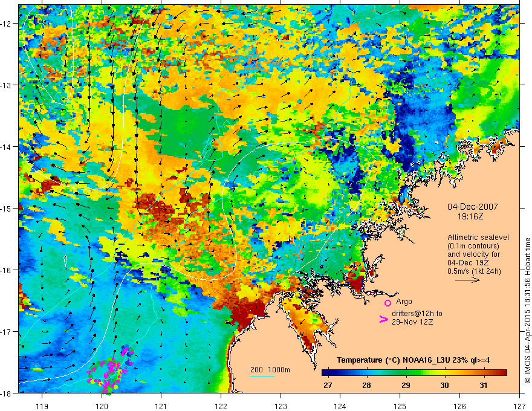This screenshot has width=532, height=411.
Task: Click the 'Argo' legend label
Action: click(404, 302)
